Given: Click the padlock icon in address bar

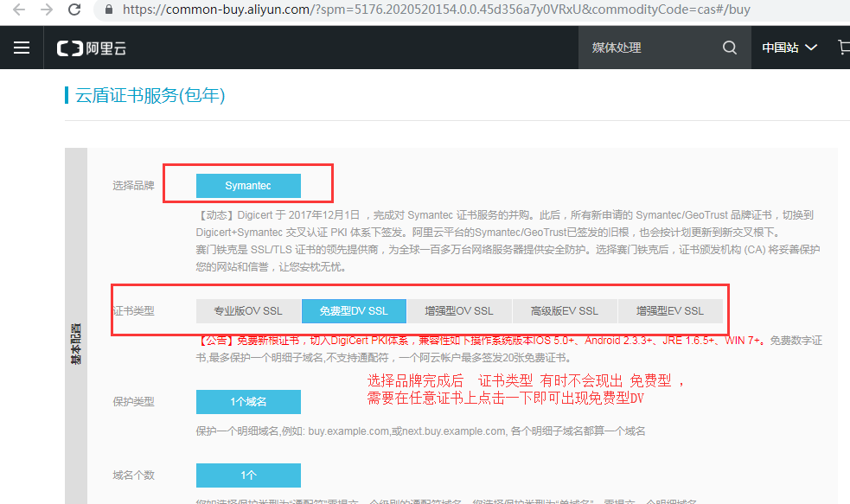Looking at the screenshot, I should point(108,10).
